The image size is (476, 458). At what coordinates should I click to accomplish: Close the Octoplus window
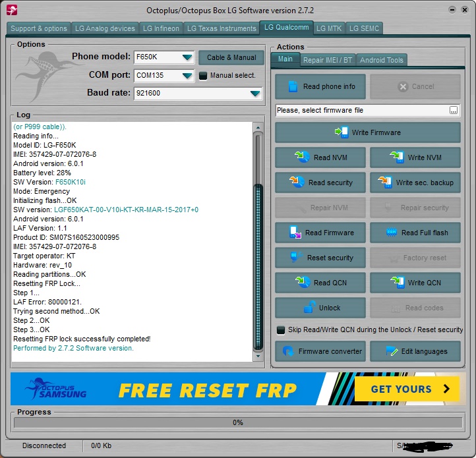tap(465, 10)
